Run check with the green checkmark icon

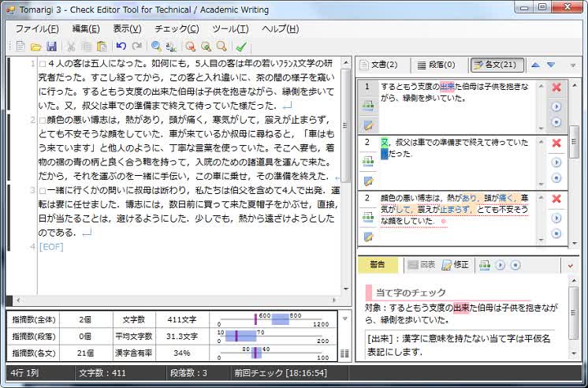click(x=241, y=47)
